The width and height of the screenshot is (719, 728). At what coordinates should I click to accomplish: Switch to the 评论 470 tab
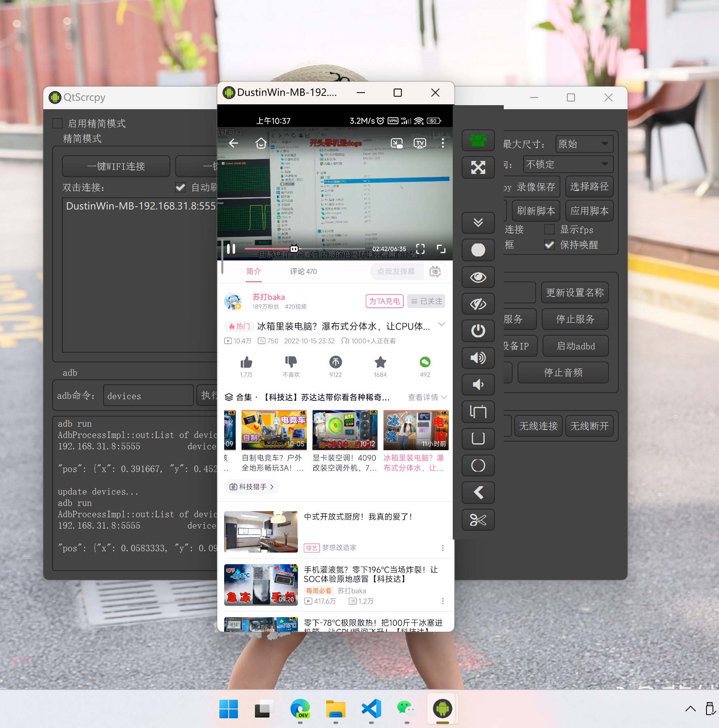pyautogui.click(x=303, y=271)
